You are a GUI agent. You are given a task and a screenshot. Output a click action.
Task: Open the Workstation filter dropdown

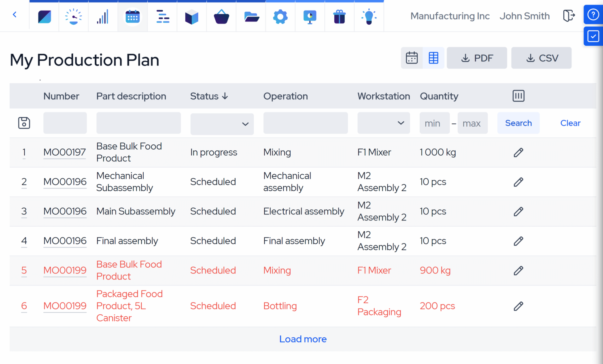tap(383, 123)
